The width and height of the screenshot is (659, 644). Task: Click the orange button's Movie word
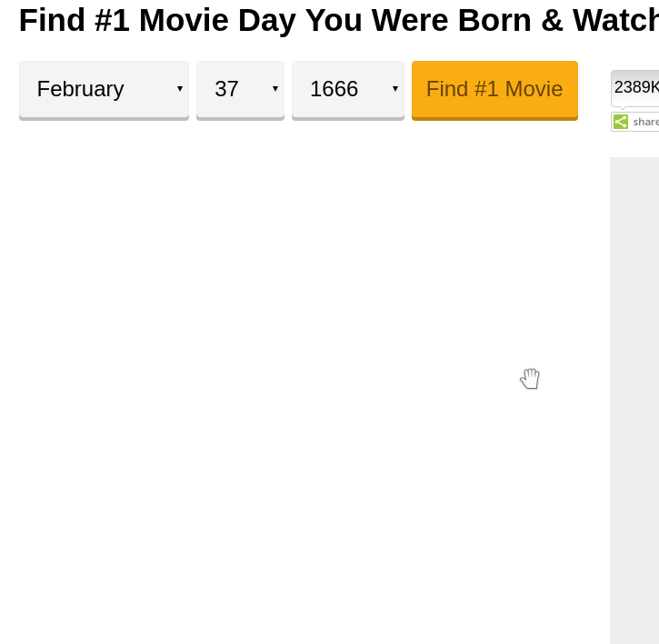coord(534,89)
